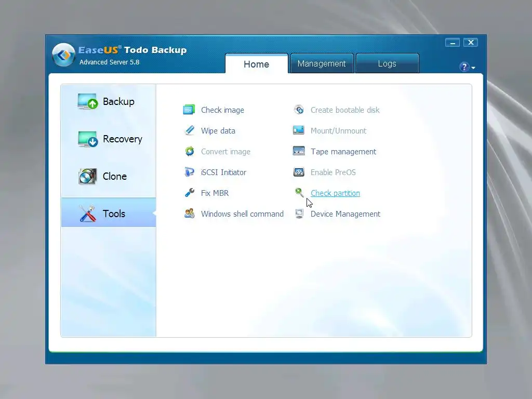
Task: Click the Clone disk icon in sidebar
Action: click(87, 176)
